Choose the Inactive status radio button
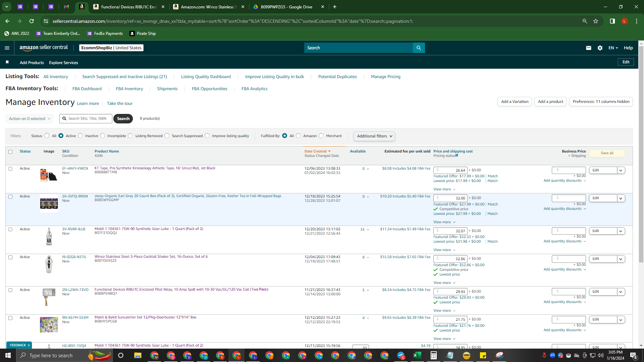Viewport: 644px width, 362px height. pos(80,136)
